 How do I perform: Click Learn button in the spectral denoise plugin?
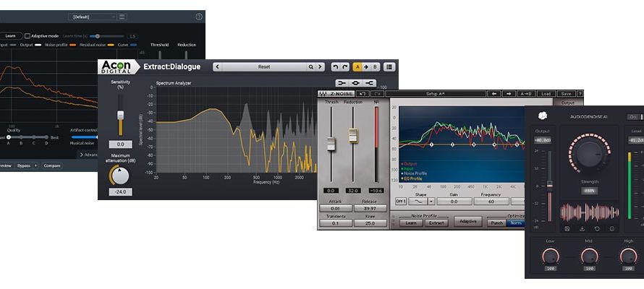point(11,36)
